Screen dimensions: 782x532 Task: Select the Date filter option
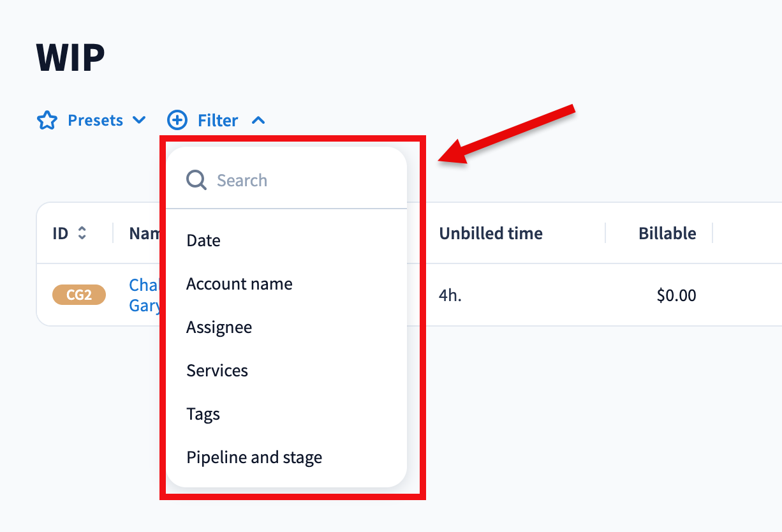coord(203,240)
